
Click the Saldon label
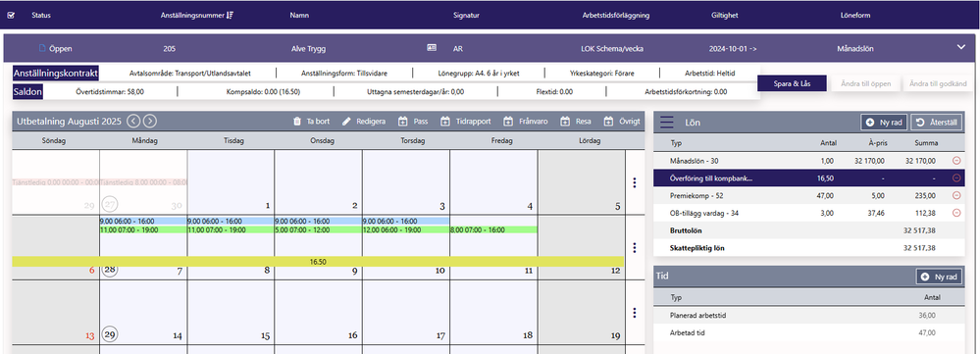(27, 92)
